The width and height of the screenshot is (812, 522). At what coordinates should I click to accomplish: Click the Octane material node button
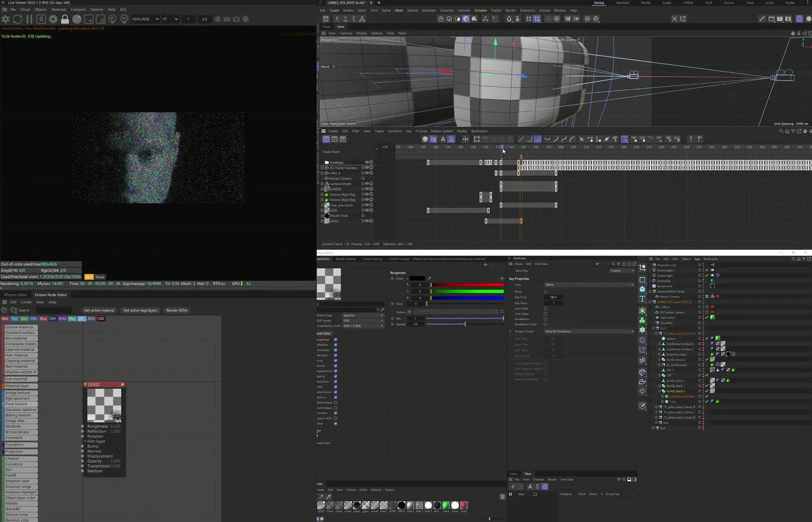[20, 327]
